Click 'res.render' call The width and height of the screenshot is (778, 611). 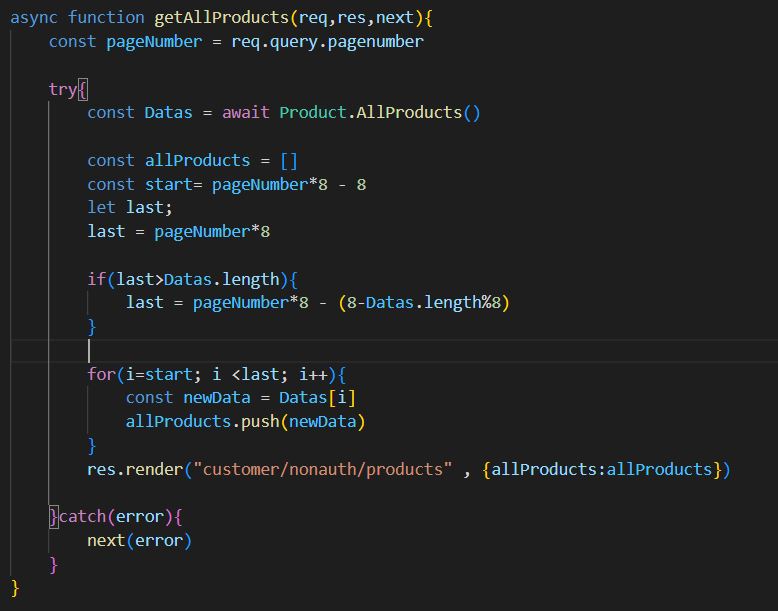135,470
